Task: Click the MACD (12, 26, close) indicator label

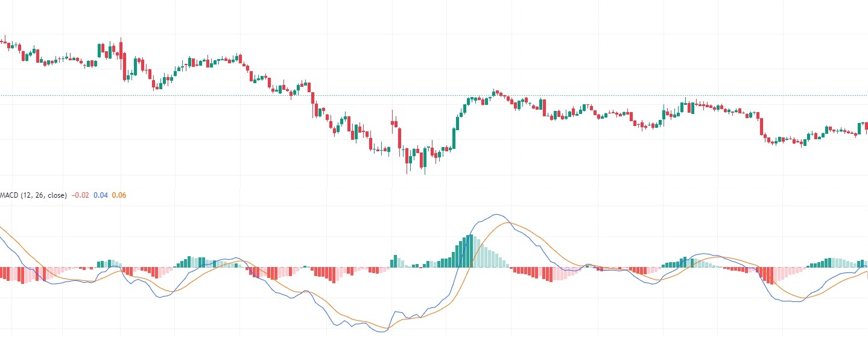Action: click(x=33, y=195)
